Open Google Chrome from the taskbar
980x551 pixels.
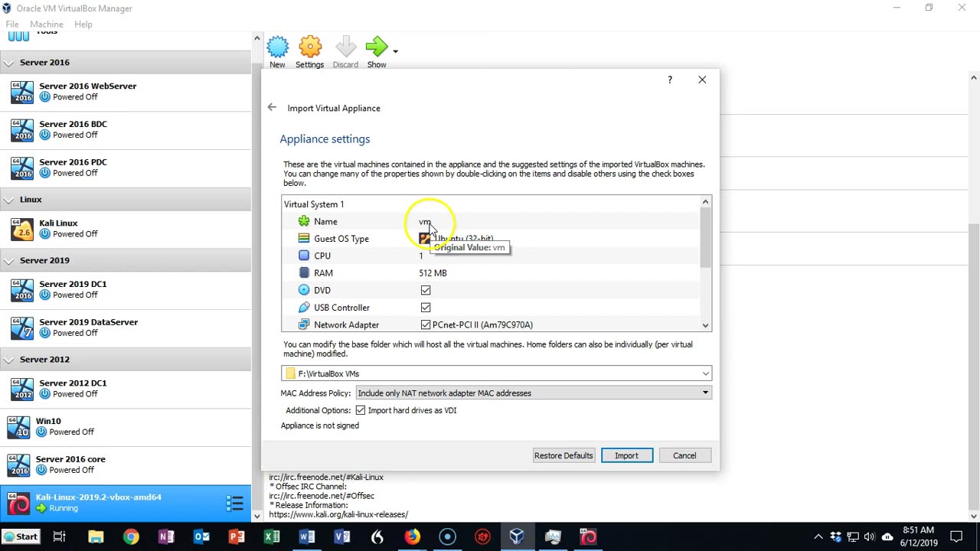tap(131, 536)
